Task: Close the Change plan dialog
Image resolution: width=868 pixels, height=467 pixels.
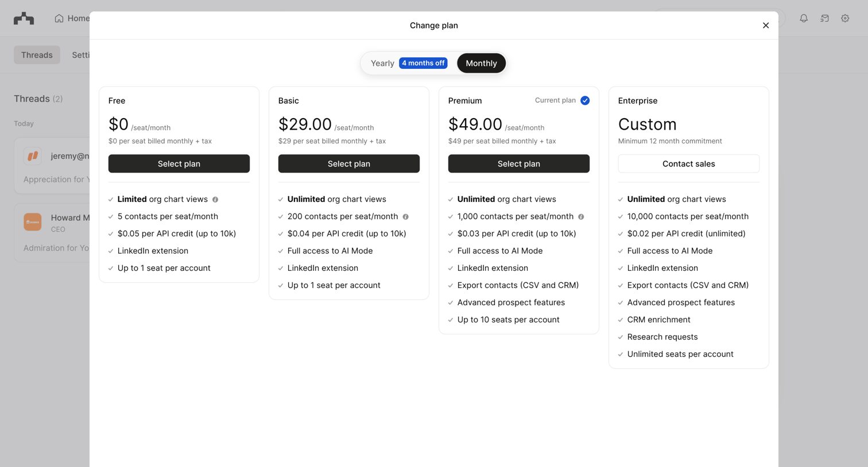Action: click(x=766, y=25)
